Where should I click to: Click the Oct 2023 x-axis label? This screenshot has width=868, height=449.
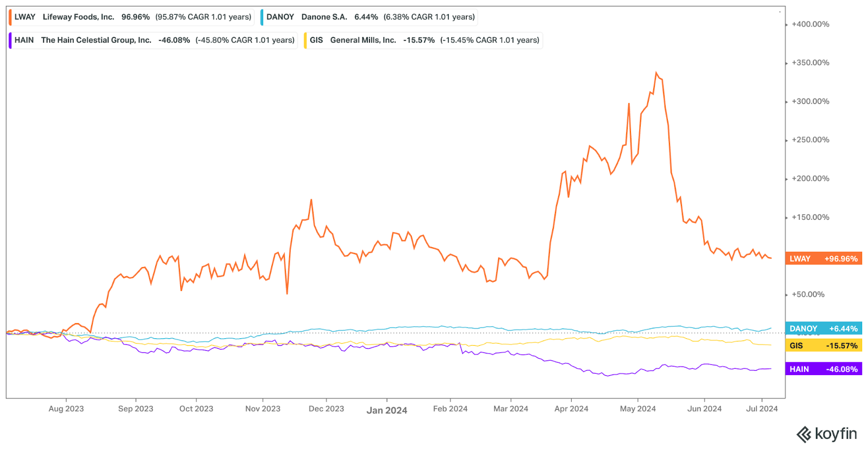point(196,409)
